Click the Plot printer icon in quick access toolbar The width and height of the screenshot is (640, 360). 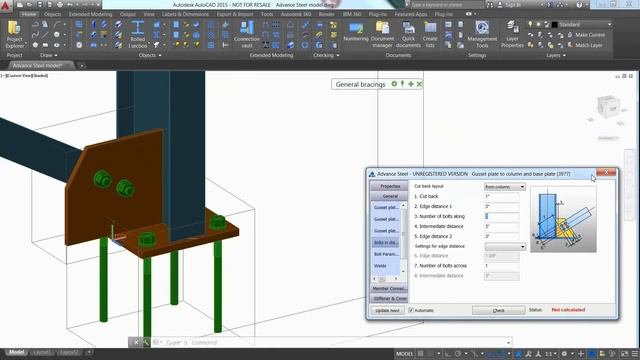click(60, 5)
